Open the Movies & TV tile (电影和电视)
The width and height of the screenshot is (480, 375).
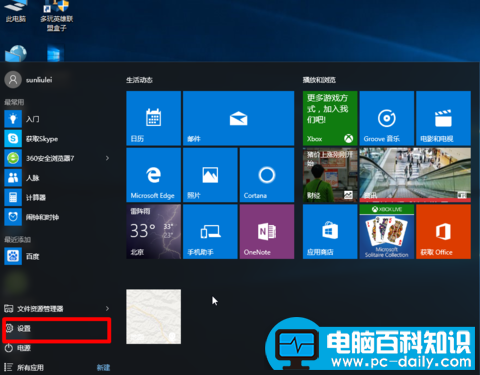[x=443, y=118]
